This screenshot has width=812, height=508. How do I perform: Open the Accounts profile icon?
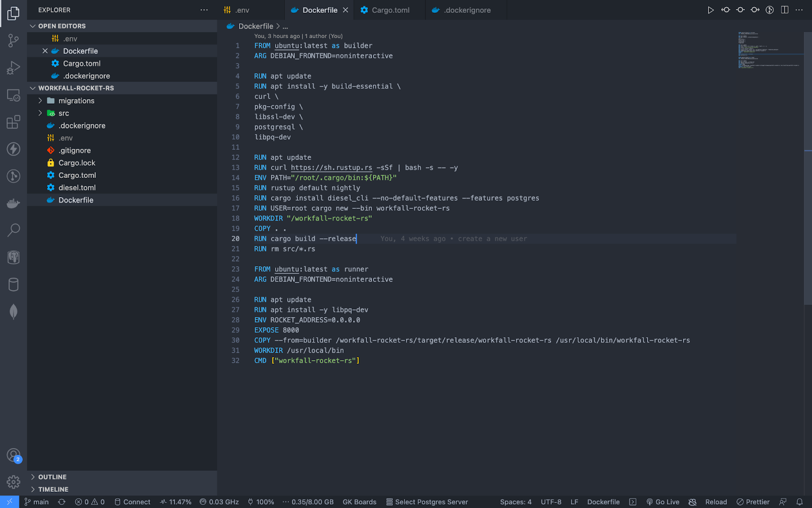click(14, 456)
